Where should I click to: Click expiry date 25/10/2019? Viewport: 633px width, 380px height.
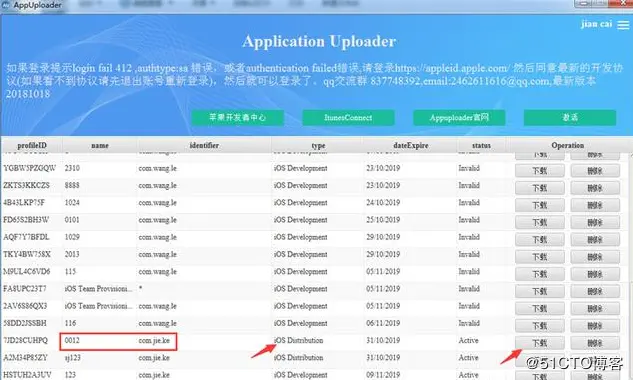383,220
